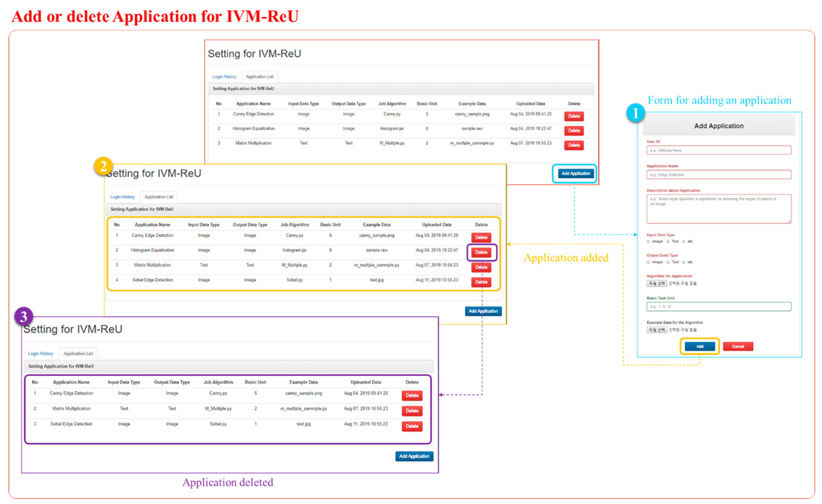The image size is (822, 504).
Task: Focus the Description about Application textarea
Action: [719, 209]
